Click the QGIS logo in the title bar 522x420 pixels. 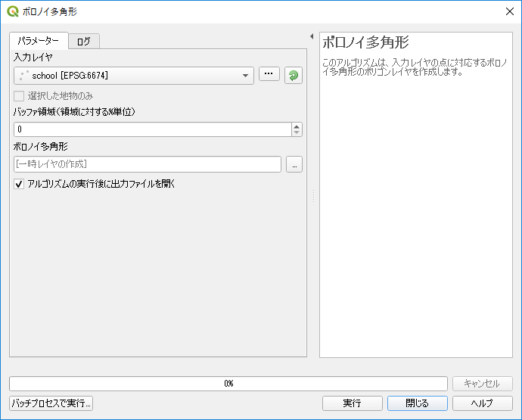pos(13,11)
